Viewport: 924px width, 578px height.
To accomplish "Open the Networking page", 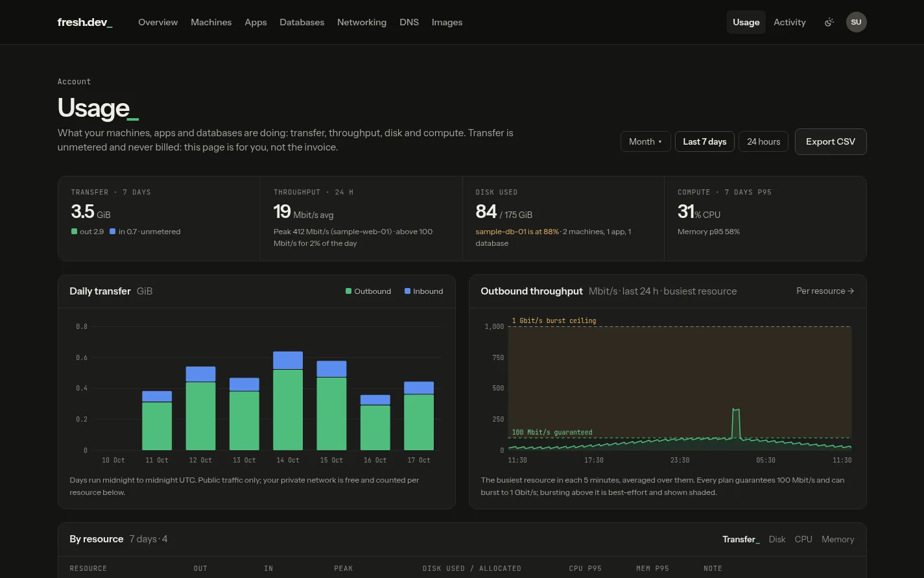I will (362, 22).
